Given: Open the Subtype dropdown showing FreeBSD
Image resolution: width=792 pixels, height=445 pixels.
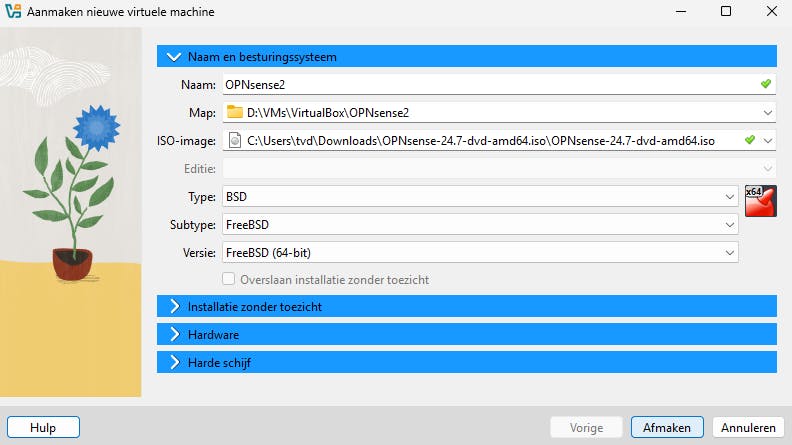Looking at the screenshot, I should (480, 224).
